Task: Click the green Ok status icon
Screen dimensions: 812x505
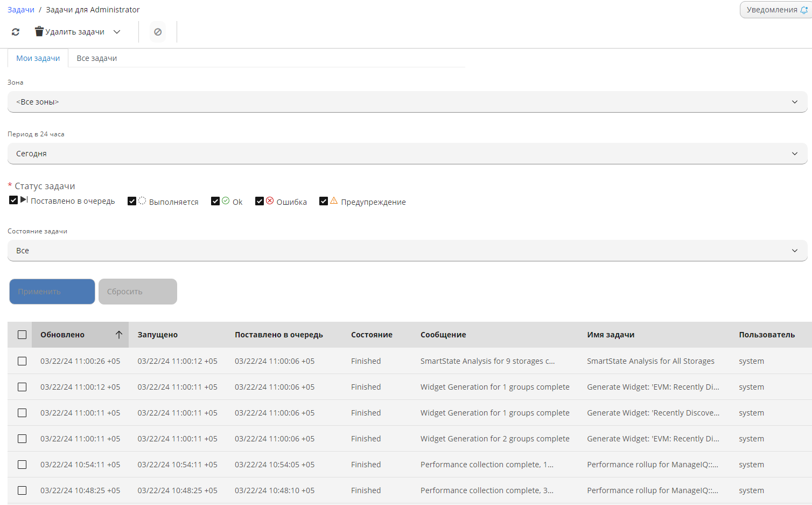Action: click(226, 201)
